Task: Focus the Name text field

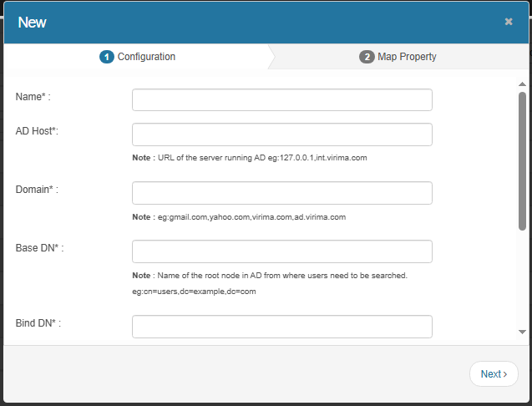Action: tap(281, 100)
